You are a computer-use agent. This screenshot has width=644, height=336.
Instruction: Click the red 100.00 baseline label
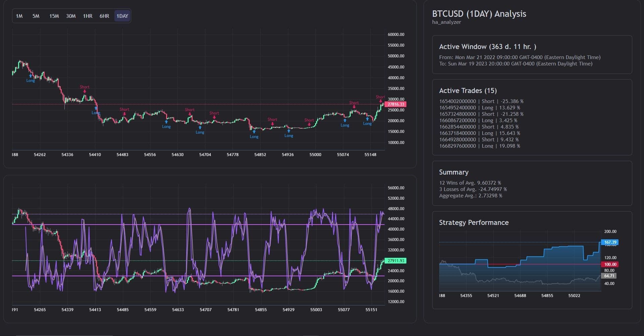click(x=609, y=265)
